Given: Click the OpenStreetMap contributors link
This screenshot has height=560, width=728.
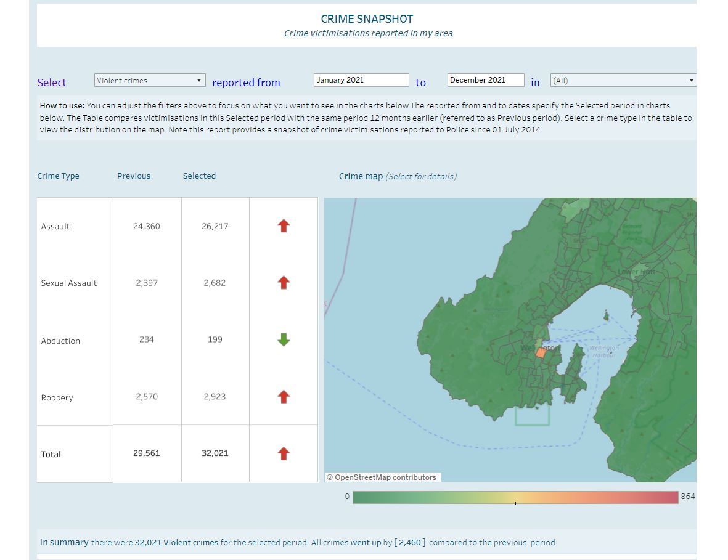Looking at the screenshot, I should pos(382,477).
